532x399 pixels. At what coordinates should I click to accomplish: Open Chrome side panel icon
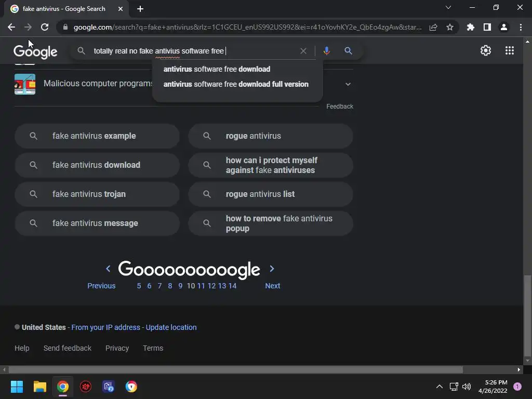487,27
